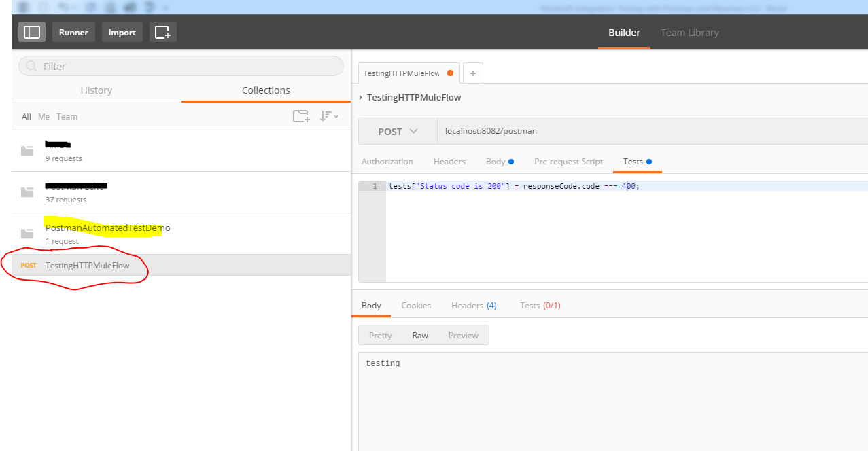Show the response Headers (4) tab
This screenshot has height=451, width=868.
point(474,306)
